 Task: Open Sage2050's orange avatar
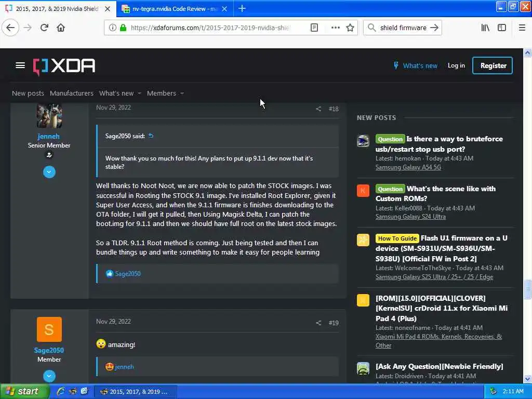[x=49, y=329]
